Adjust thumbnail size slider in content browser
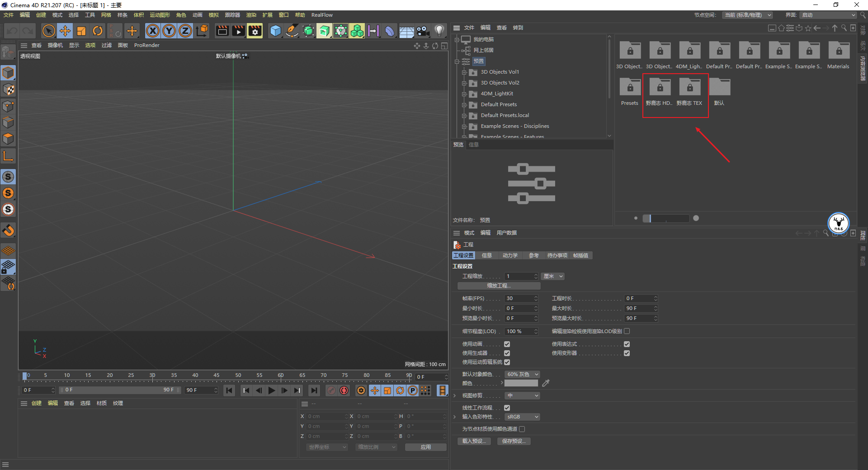Viewport: 868px width, 470px height. click(666, 219)
